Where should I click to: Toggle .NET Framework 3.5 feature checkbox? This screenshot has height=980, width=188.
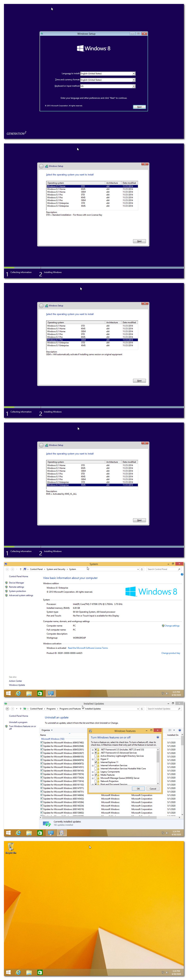click(x=96, y=749)
